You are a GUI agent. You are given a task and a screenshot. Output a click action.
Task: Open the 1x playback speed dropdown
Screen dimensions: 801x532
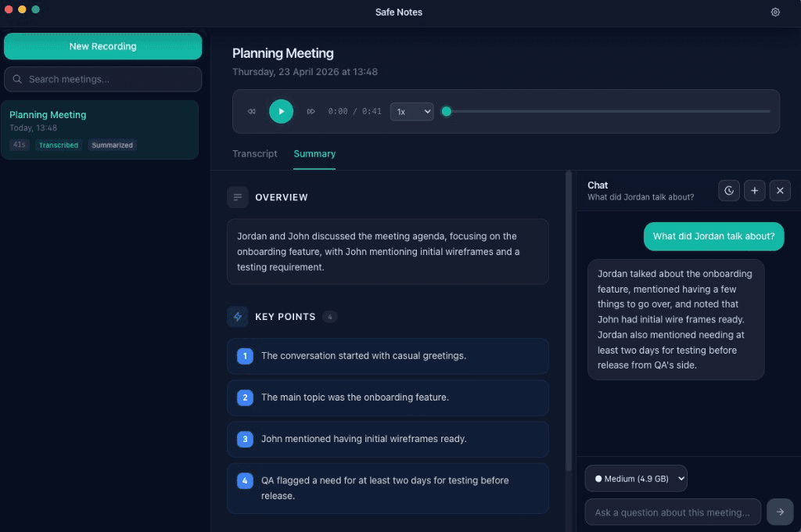pos(411,111)
